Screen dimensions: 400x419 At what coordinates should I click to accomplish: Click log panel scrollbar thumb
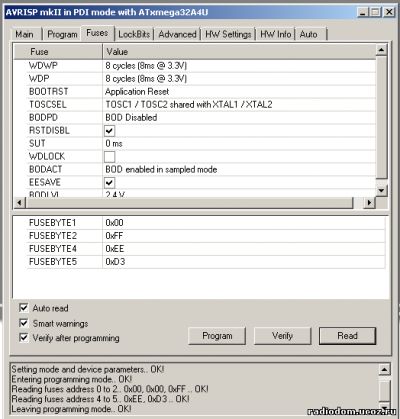point(384,390)
